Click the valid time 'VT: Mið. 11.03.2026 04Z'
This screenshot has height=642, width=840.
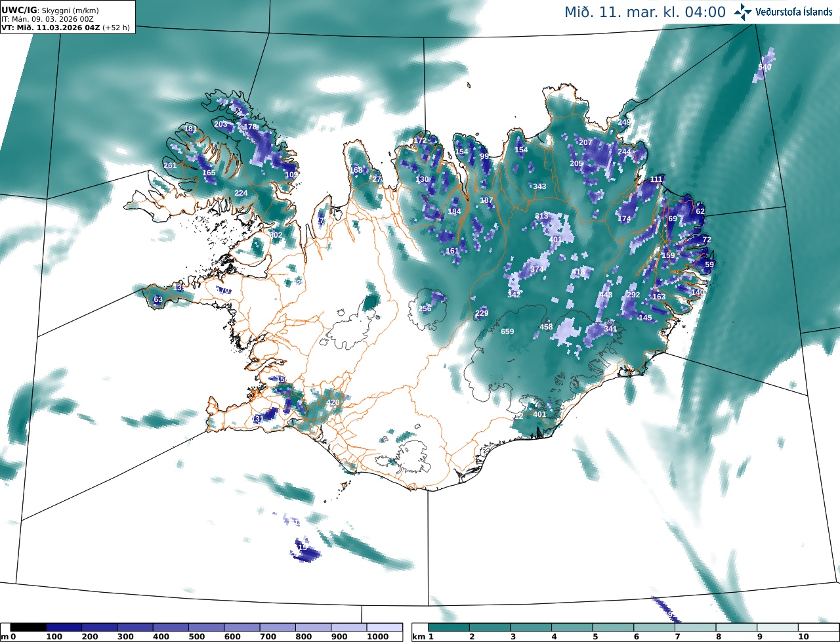click(50, 28)
